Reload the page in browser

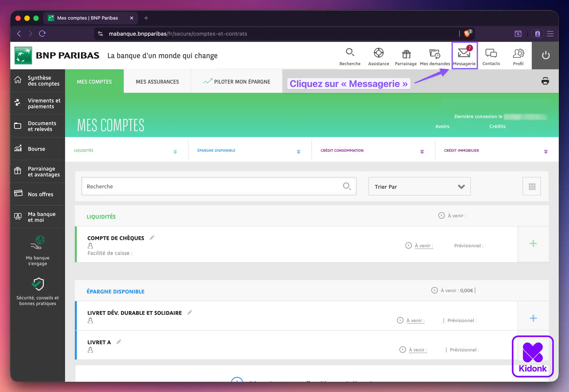point(42,34)
